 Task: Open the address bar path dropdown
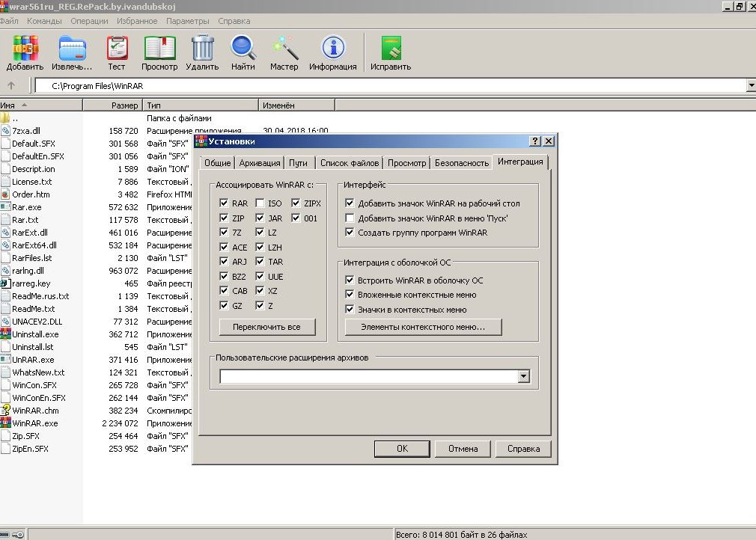pyautogui.click(x=752, y=86)
